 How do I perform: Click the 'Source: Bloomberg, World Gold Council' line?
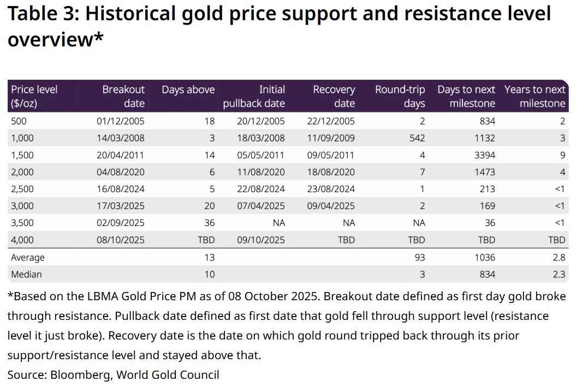[x=113, y=374]
